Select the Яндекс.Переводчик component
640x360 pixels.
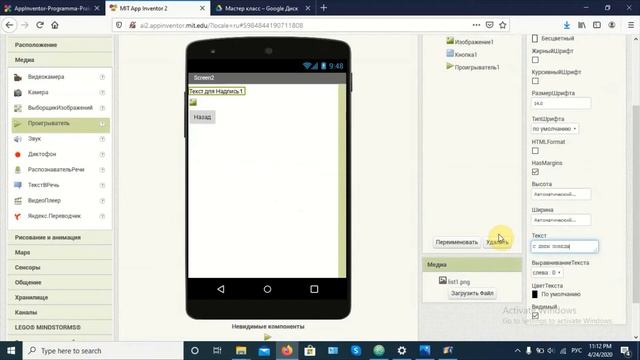[60, 216]
